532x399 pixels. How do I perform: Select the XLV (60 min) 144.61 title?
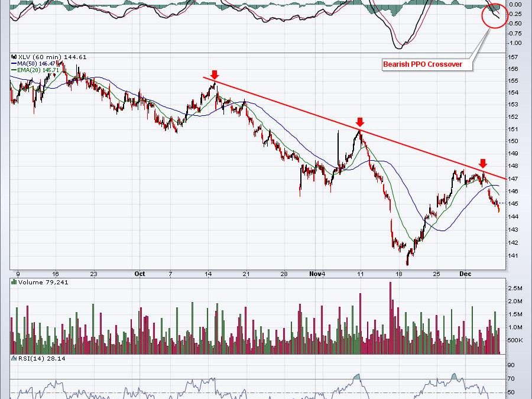coord(52,57)
